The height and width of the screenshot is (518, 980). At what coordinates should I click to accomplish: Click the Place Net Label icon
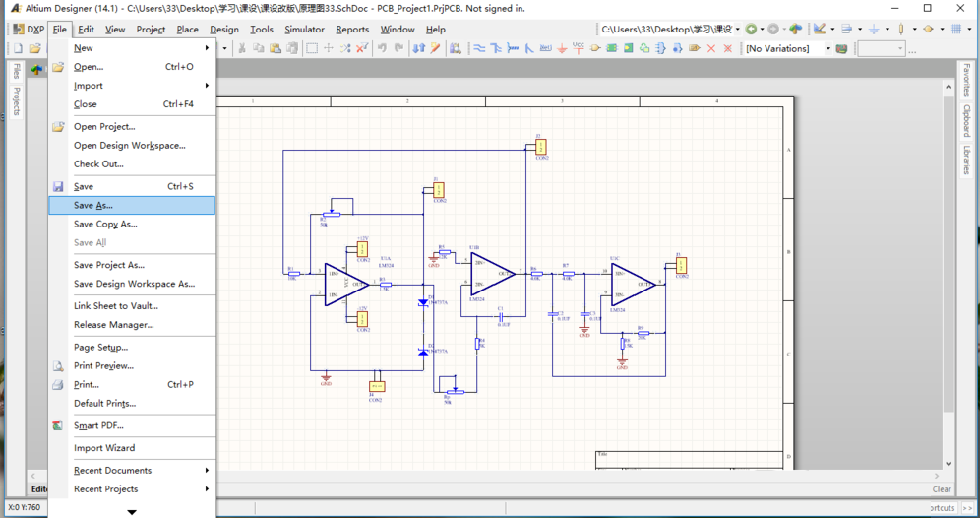pos(545,48)
